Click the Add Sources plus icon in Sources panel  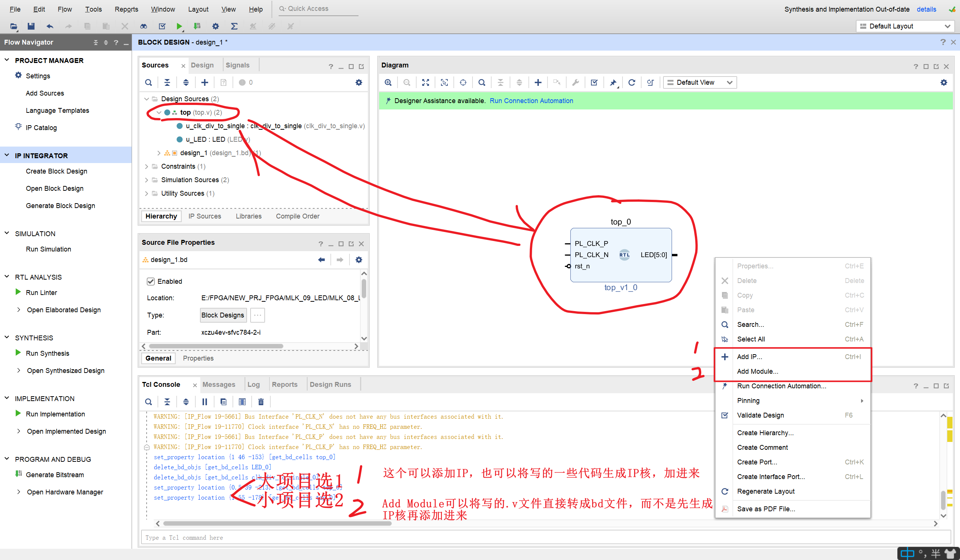205,82
